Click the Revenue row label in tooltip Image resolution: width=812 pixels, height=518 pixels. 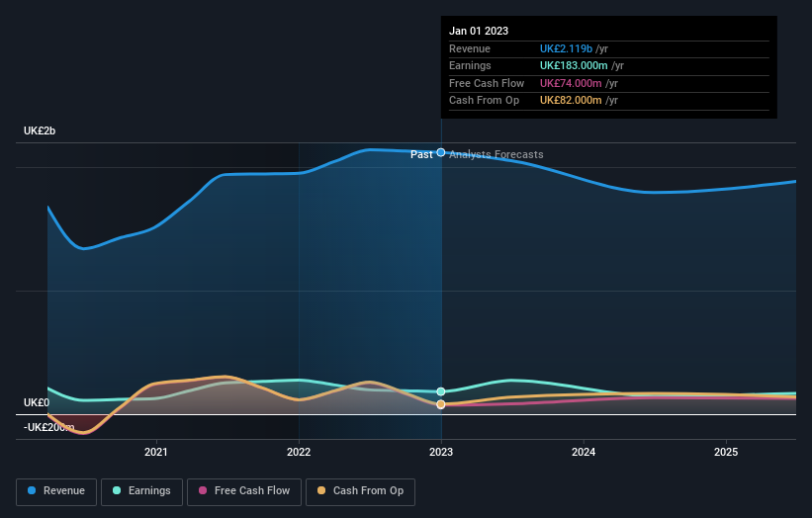click(x=470, y=48)
